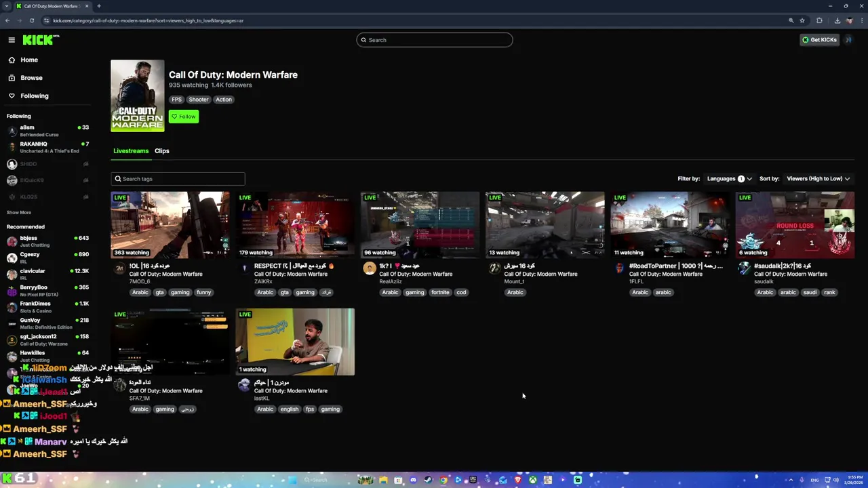Open Discord from Windows taskbar
The height and width of the screenshot is (488, 868).
(413, 480)
